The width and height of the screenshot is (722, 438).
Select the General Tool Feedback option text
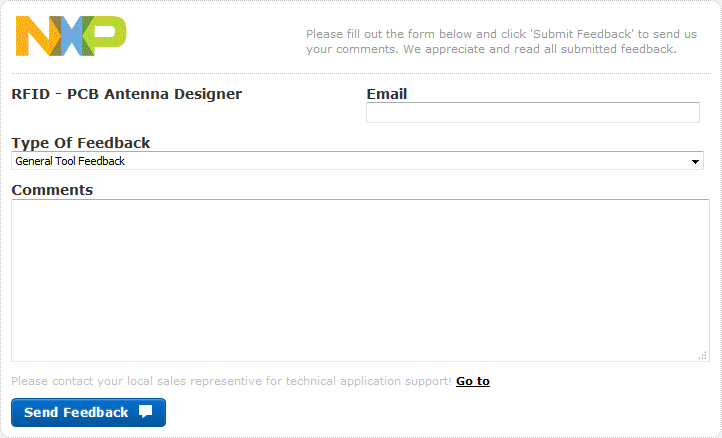click(x=70, y=161)
